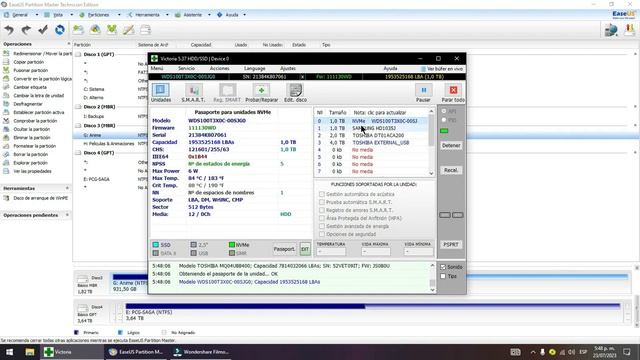The height and width of the screenshot is (360, 640).
Task: Select C: Sistema partition in EaseUS list
Action: 94,89
